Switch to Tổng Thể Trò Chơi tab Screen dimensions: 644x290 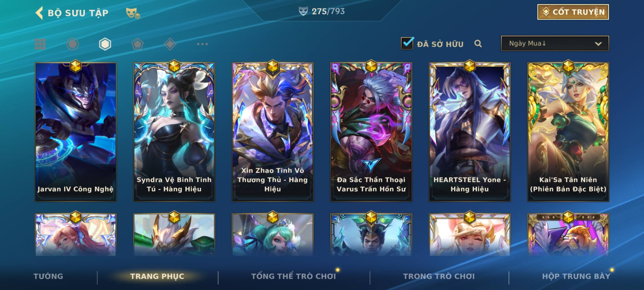[x=294, y=276]
